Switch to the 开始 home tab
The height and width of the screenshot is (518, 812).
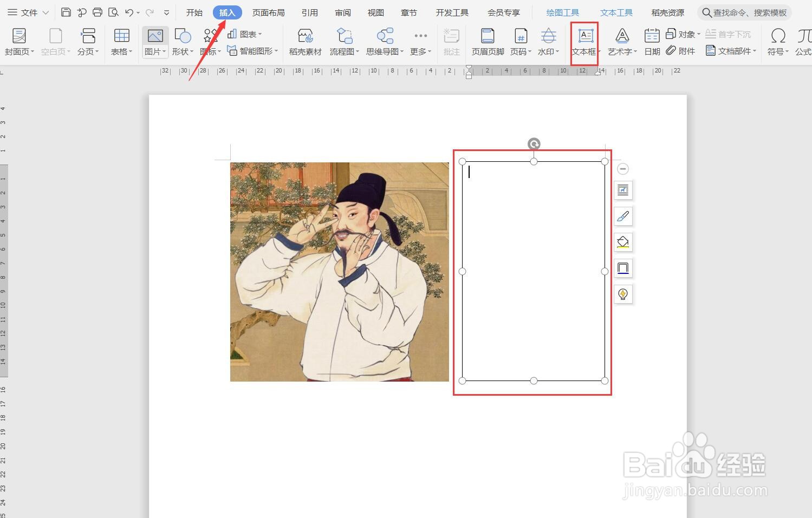coord(194,12)
